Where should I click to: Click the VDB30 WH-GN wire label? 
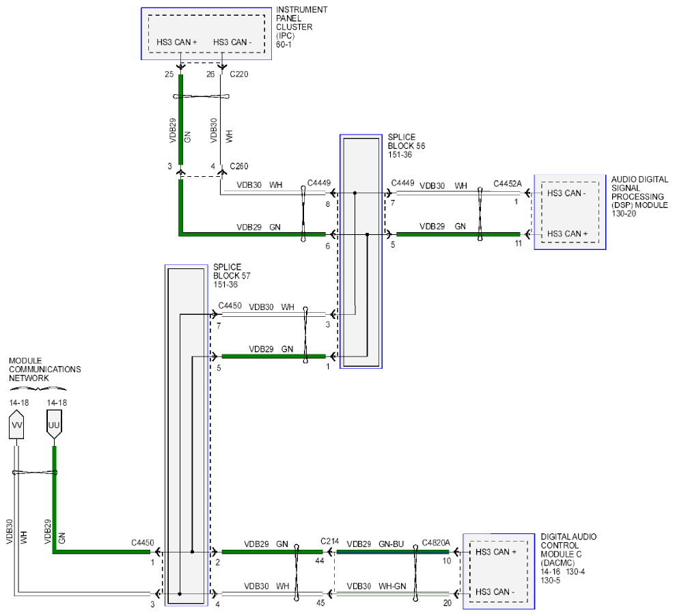coord(376,587)
